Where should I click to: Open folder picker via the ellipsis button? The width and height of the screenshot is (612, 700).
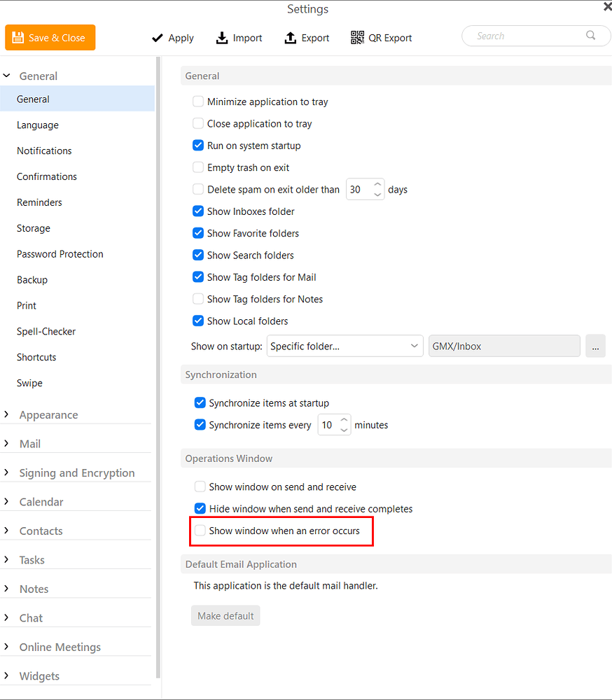click(x=595, y=346)
